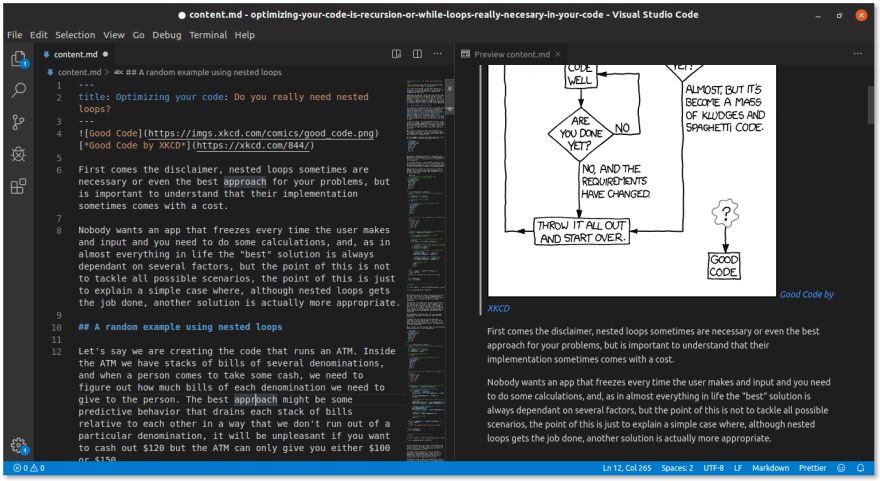Image resolution: width=880 pixels, height=481 pixels.
Task: Click 'First comes the disclaimer' paragraph in preview
Action: point(653,345)
